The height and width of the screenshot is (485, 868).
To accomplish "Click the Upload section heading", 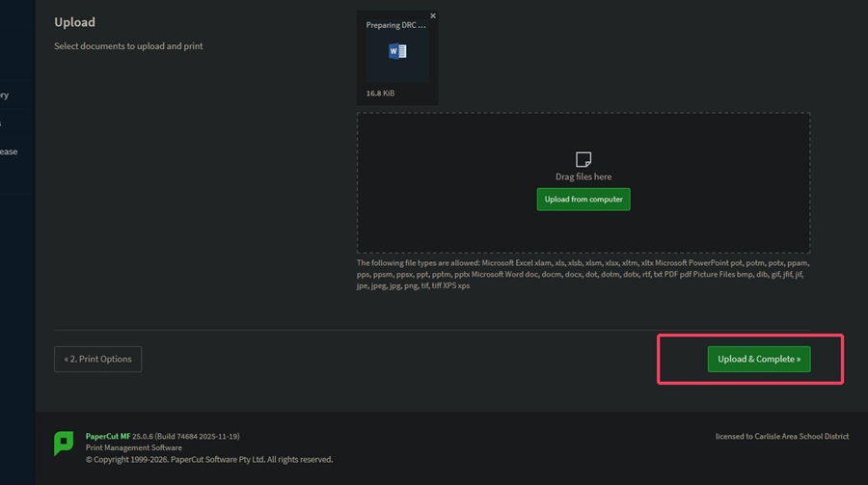I will [x=74, y=22].
